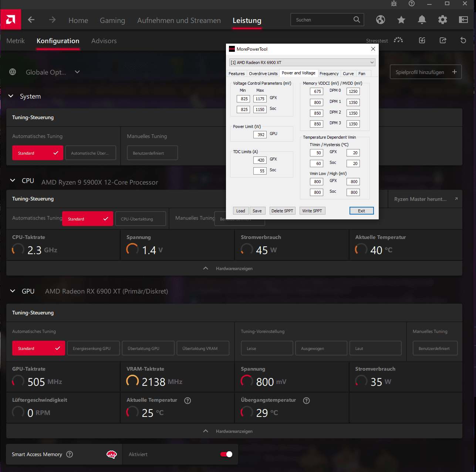Click the Globale Opt globe icon

click(x=13, y=72)
